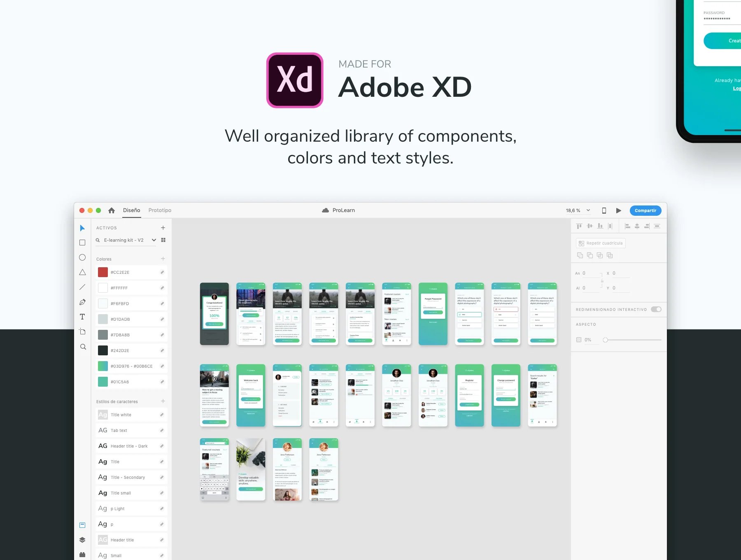741x560 pixels.
Task: Toggle the width-height lock between An and Al
Action: pos(602,281)
